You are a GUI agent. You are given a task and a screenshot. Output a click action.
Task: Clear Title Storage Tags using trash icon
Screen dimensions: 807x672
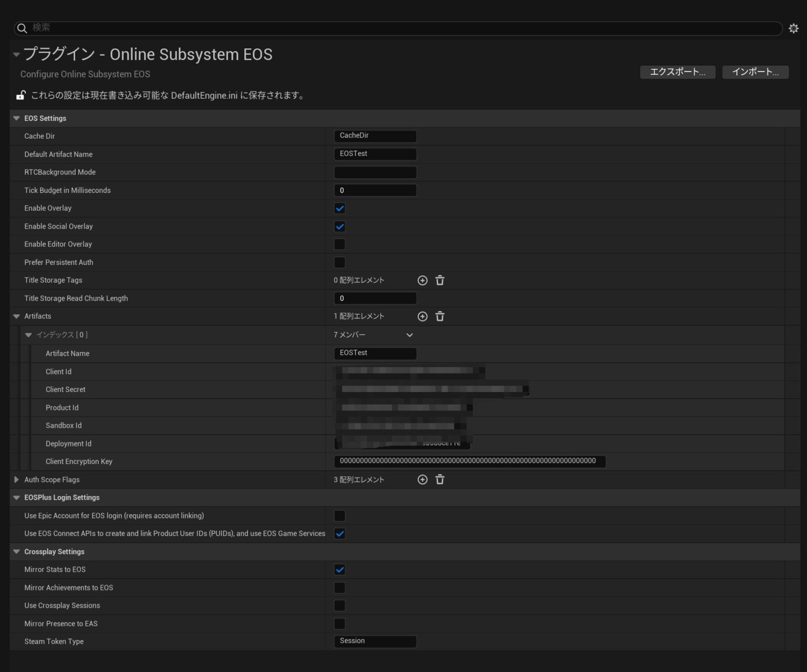pyautogui.click(x=440, y=280)
